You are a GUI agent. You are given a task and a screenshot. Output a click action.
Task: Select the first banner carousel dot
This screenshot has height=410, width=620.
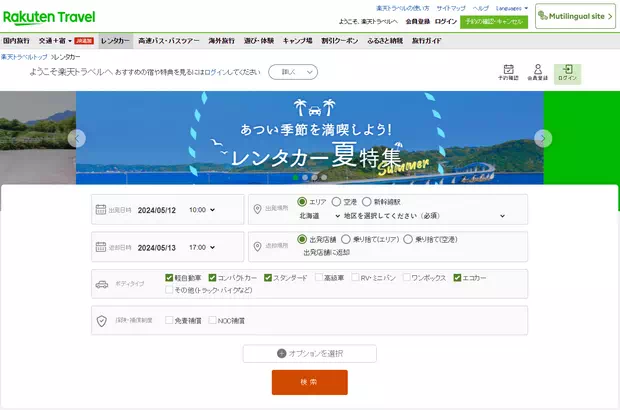click(x=295, y=178)
